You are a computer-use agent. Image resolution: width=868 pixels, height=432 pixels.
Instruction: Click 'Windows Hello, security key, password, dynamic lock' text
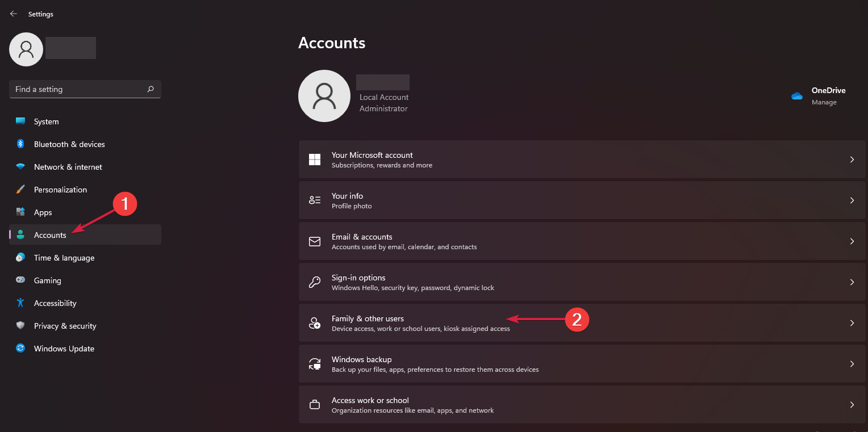pos(413,288)
